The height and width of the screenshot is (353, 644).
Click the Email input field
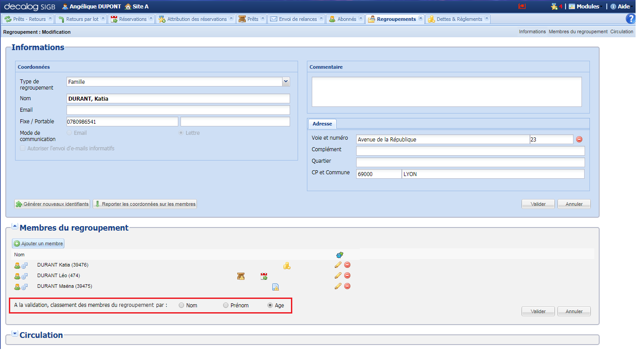click(x=178, y=110)
